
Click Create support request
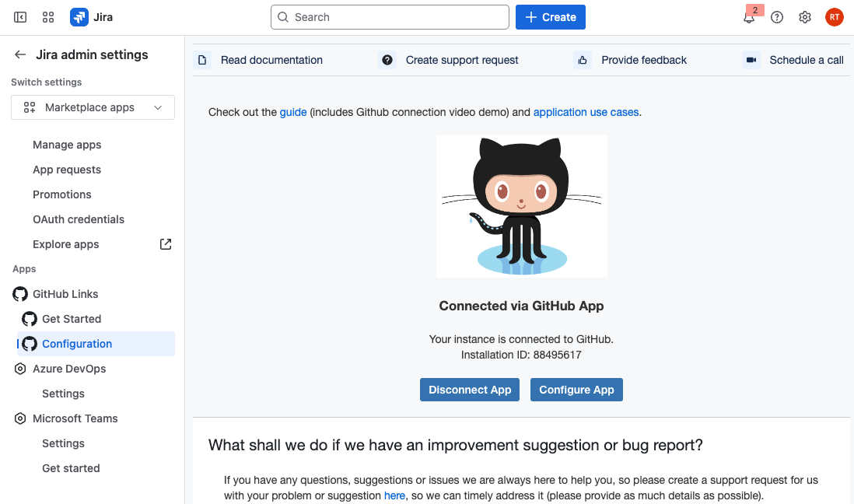point(462,60)
